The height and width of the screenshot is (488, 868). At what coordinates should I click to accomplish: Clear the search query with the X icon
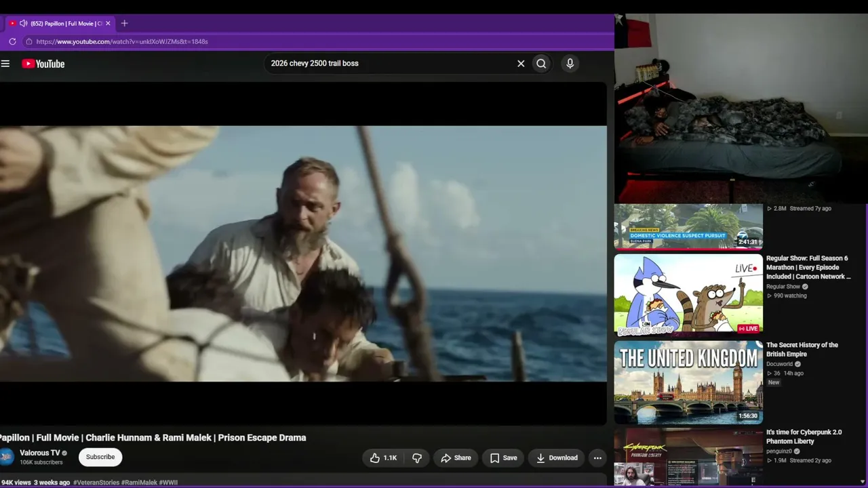click(x=521, y=64)
